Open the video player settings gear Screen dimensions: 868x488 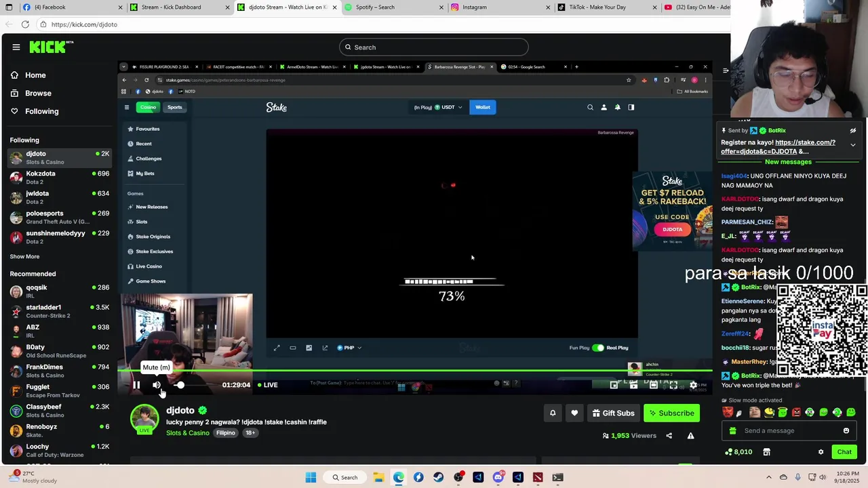click(x=693, y=385)
